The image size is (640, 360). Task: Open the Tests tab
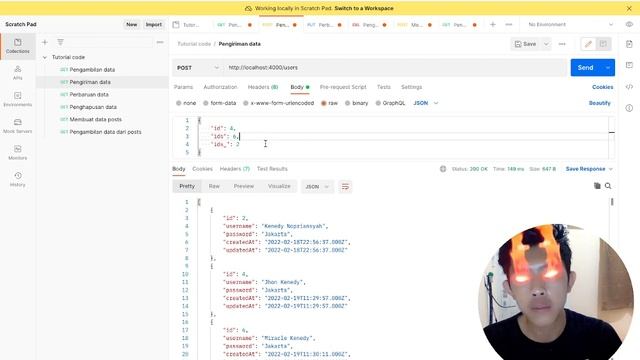coord(384,87)
